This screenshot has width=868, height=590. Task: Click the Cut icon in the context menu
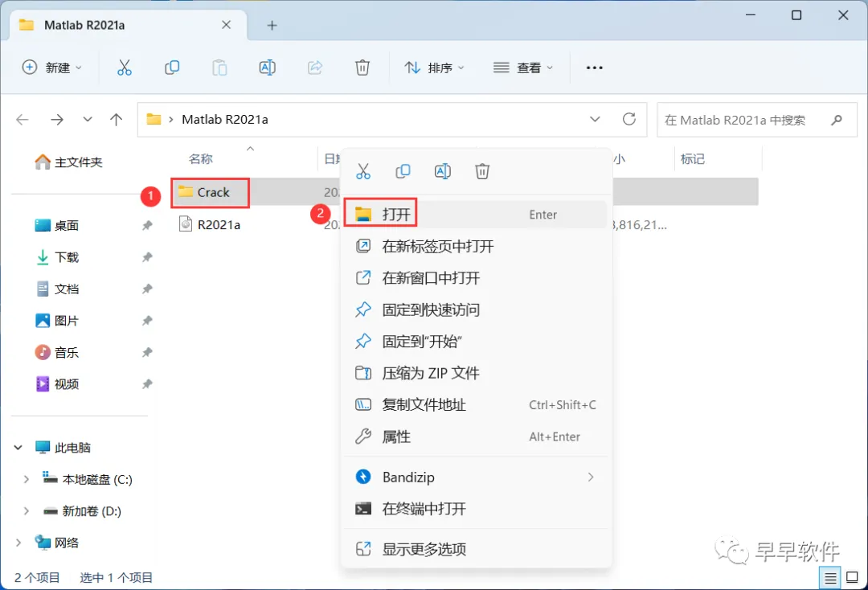[x=363, y=171]
